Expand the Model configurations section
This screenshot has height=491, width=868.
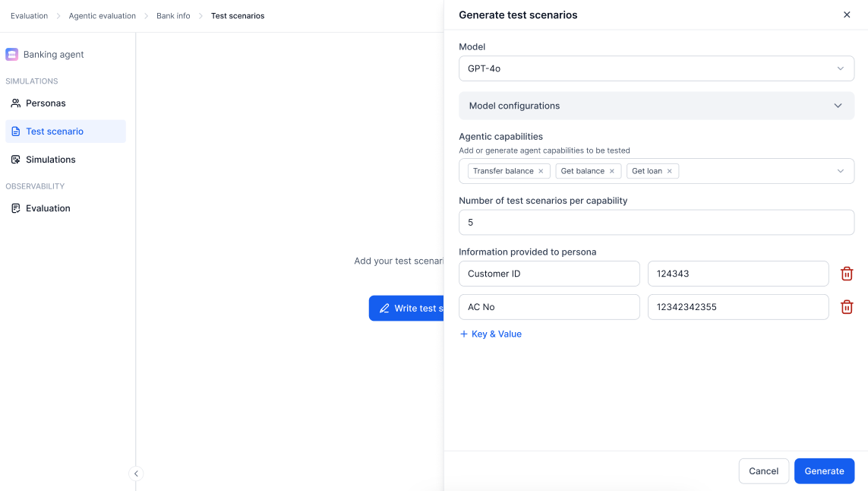pos(656,106)
